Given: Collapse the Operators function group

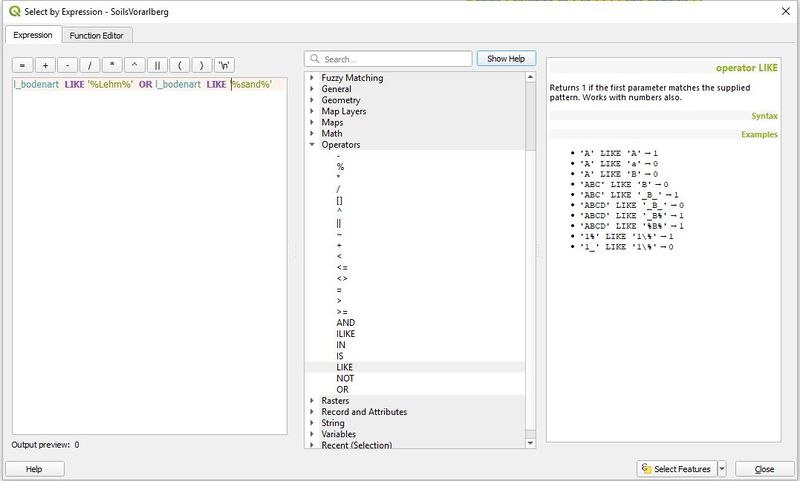Looking at the screenshot, I should click(x=312, y=145).
